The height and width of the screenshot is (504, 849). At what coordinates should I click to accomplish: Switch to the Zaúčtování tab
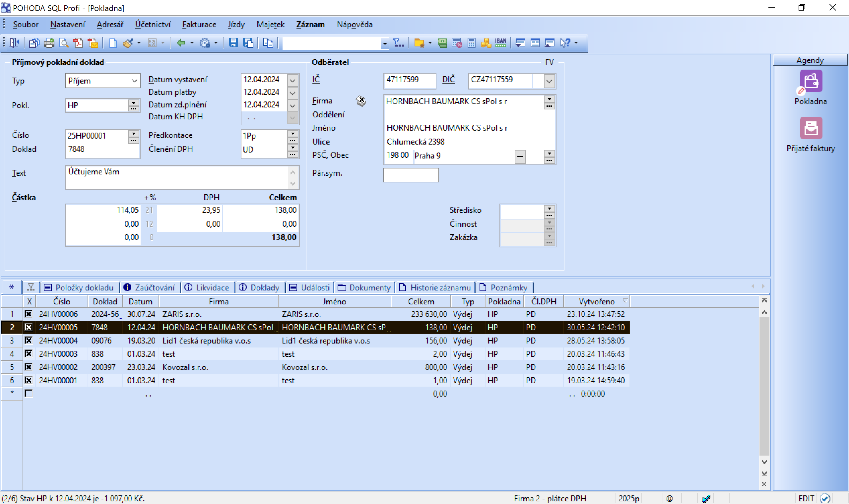[150, 287]
